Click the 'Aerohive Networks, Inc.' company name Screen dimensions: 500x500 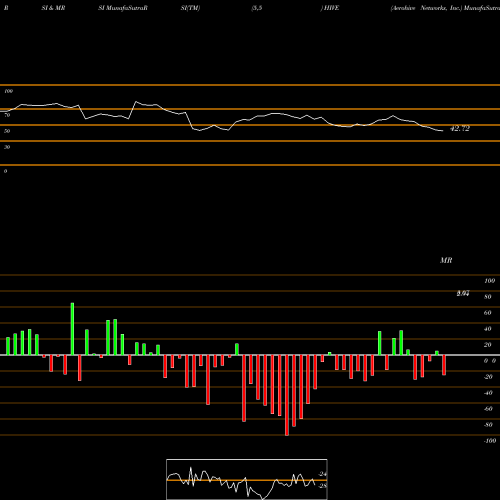point(426,8)
